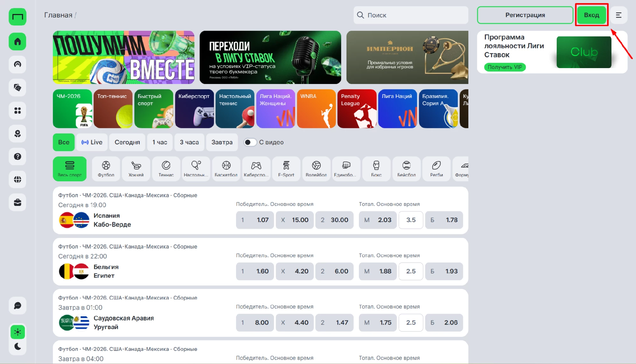Bet on Уругвай win at 1.47

point(334,322)
